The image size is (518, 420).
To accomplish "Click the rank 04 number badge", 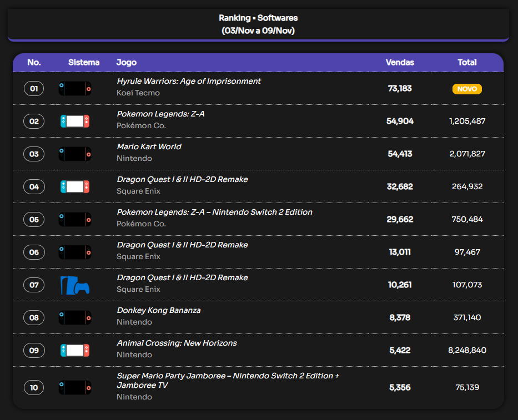I will point(34,186).
